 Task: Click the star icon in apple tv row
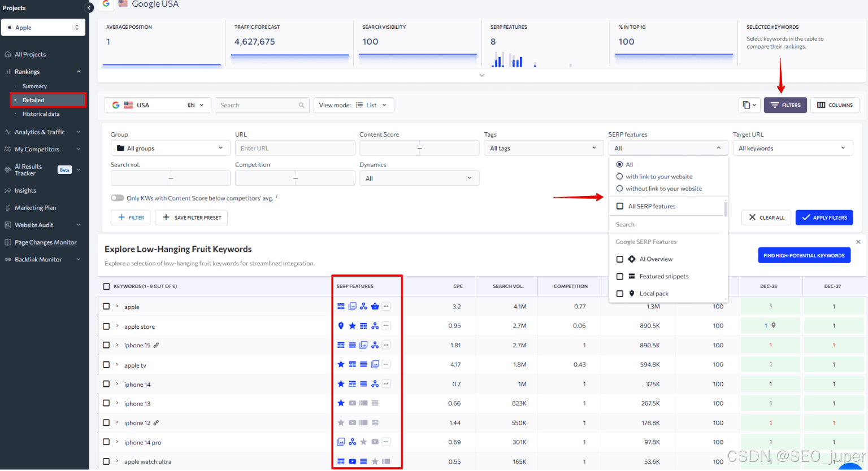341,364
